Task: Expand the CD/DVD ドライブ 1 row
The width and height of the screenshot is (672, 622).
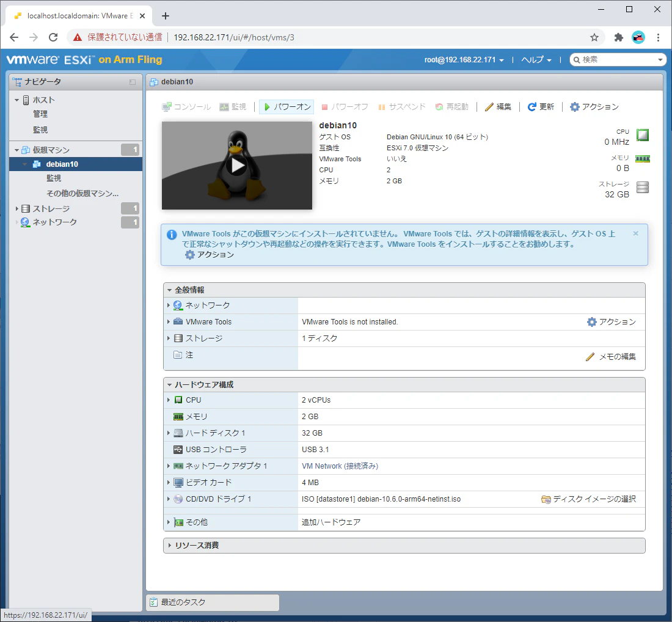Action: [169, 499]
